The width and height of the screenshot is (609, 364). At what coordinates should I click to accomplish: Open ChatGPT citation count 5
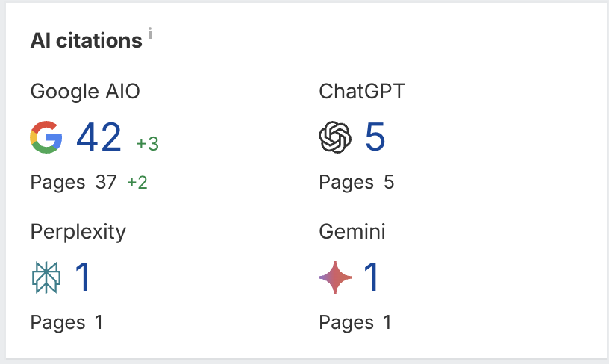tap(375, 138)
